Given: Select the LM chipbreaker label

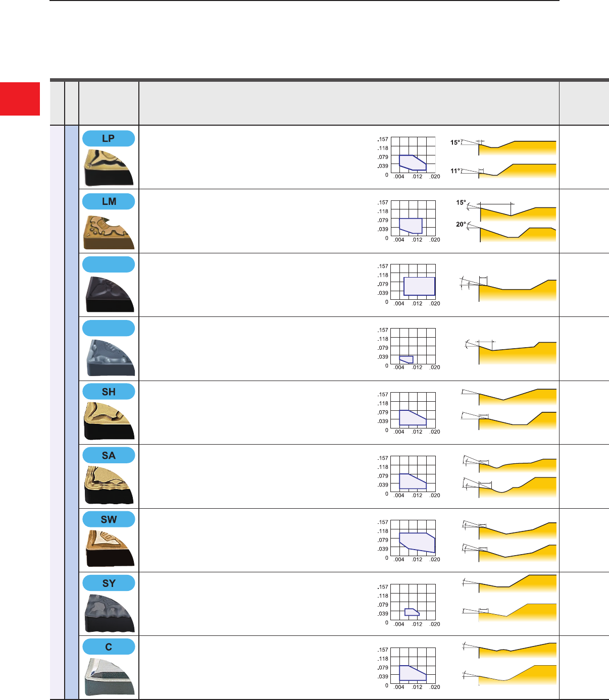Looking at the screenshot, I should [x=109, y=201].
